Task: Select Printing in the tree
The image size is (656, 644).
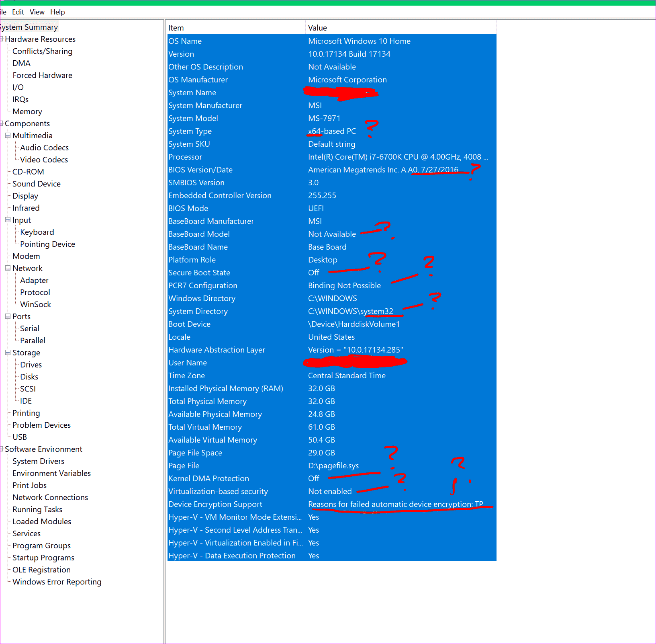Action: click(26, 413)
